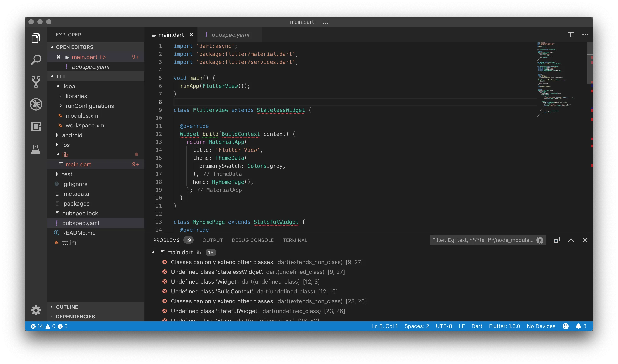
Task: Expand the DEPENDENCIES section
Action: (x=75, y=317)
